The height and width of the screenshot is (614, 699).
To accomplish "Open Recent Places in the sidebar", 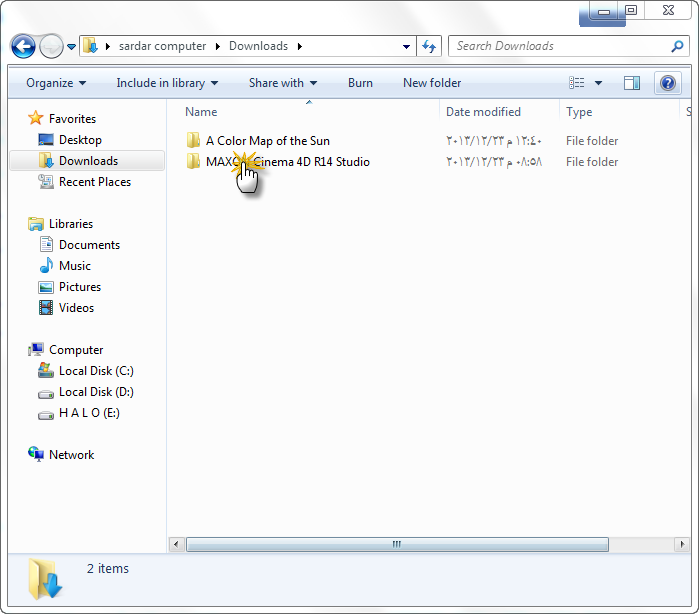I will click(x=94, y=182).
